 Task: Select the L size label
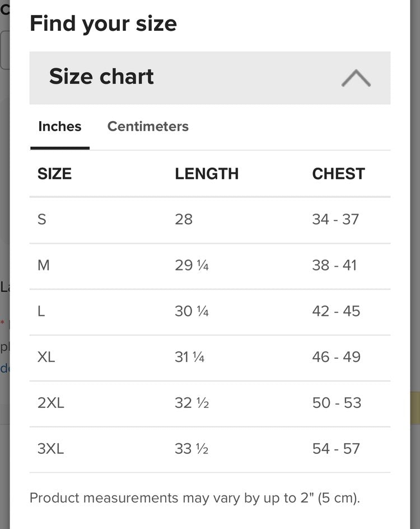tap(41, 311)
